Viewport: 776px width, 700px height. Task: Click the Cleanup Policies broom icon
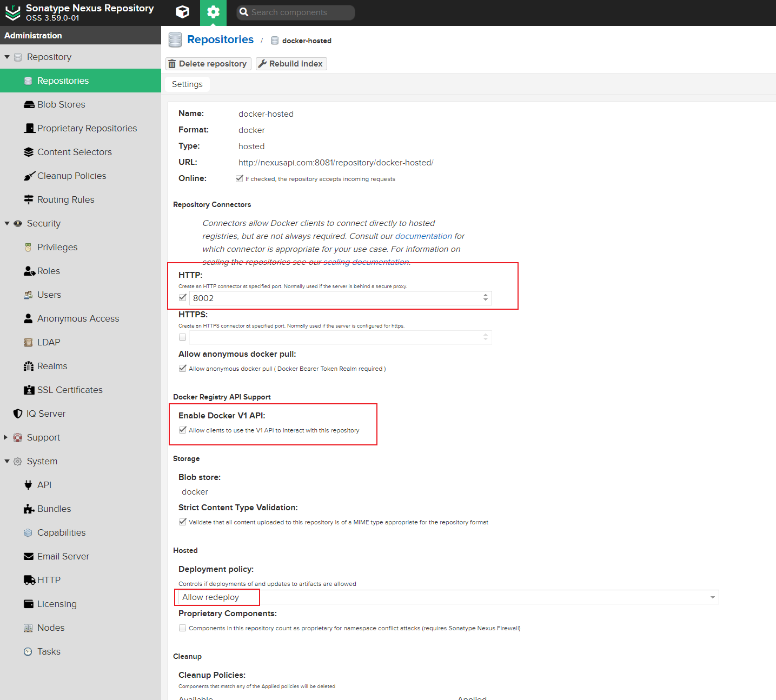pyautogui.click(x=29, y=176)
